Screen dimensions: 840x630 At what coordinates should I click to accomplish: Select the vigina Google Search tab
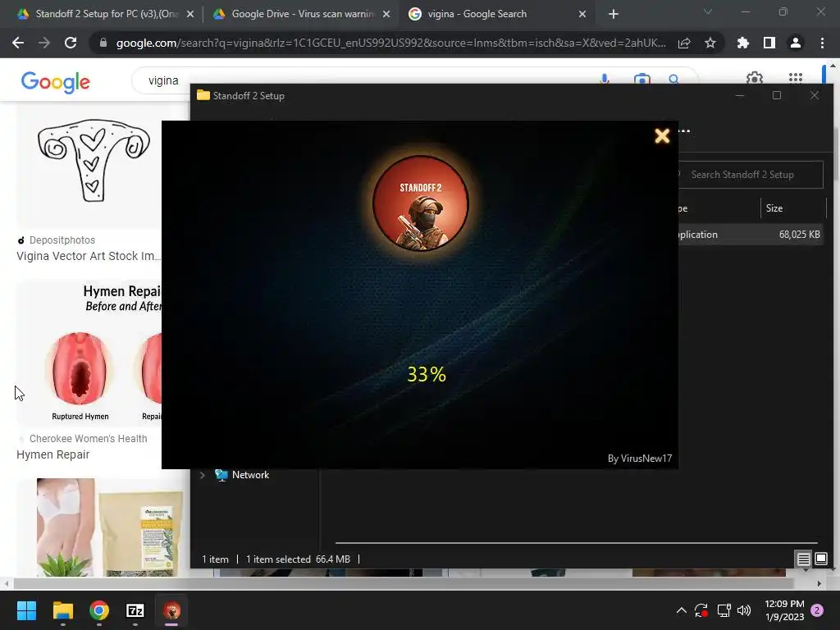(x=485, y=14)
